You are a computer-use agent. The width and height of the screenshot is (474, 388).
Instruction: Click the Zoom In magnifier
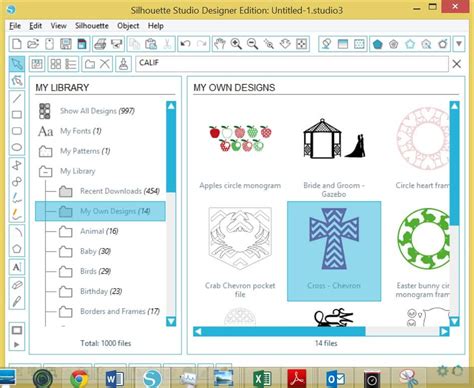coord(236,44)
